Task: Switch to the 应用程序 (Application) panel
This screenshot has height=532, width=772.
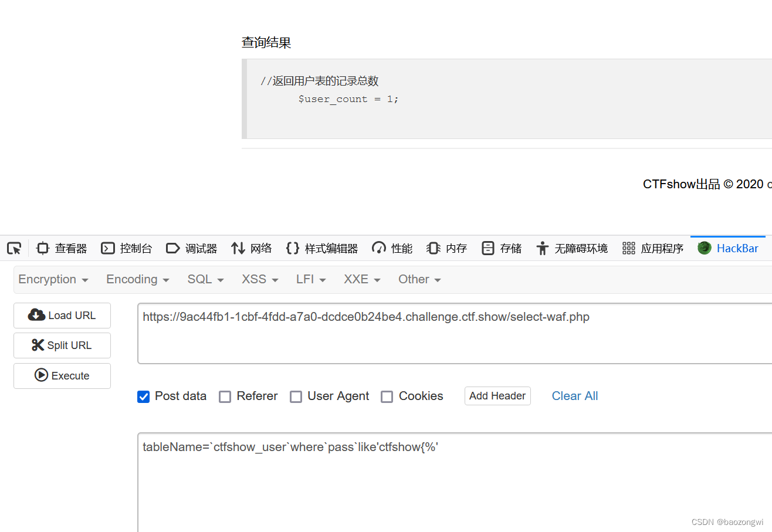Action: tap(653, 248)
